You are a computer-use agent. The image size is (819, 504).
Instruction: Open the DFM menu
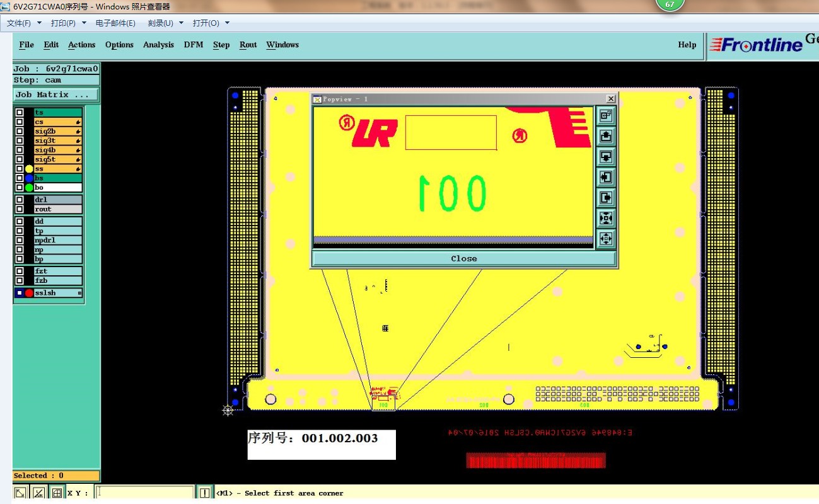pyautogui.click(x=194, y=45)
